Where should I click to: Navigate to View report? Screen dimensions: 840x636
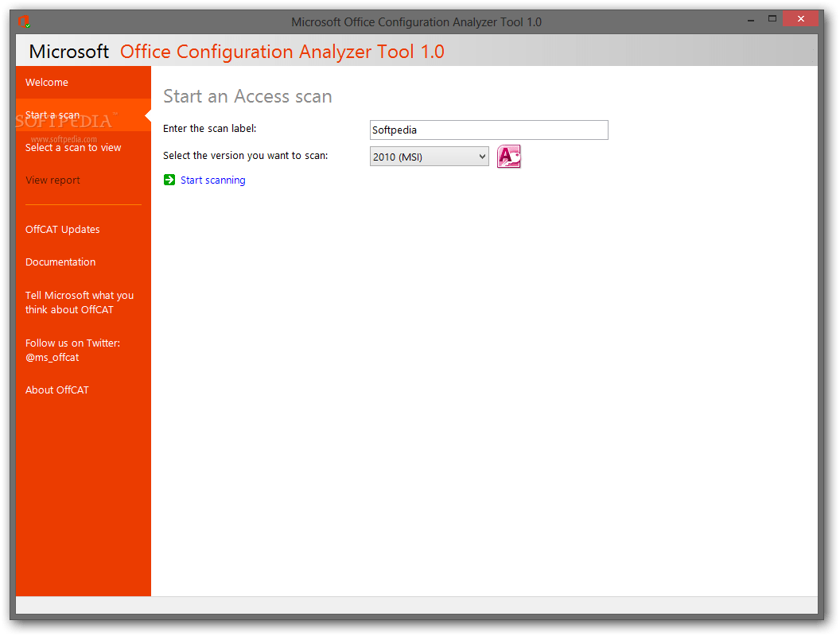pos(52,180)
